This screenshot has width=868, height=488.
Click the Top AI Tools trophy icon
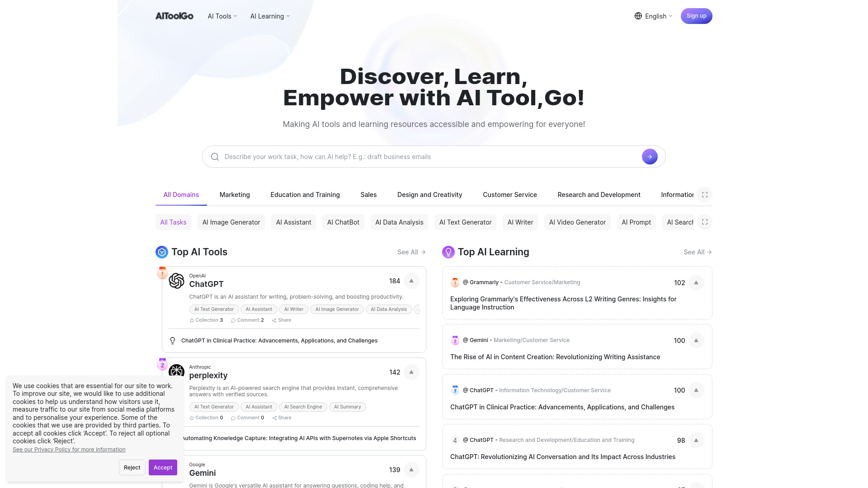(161, 251)
